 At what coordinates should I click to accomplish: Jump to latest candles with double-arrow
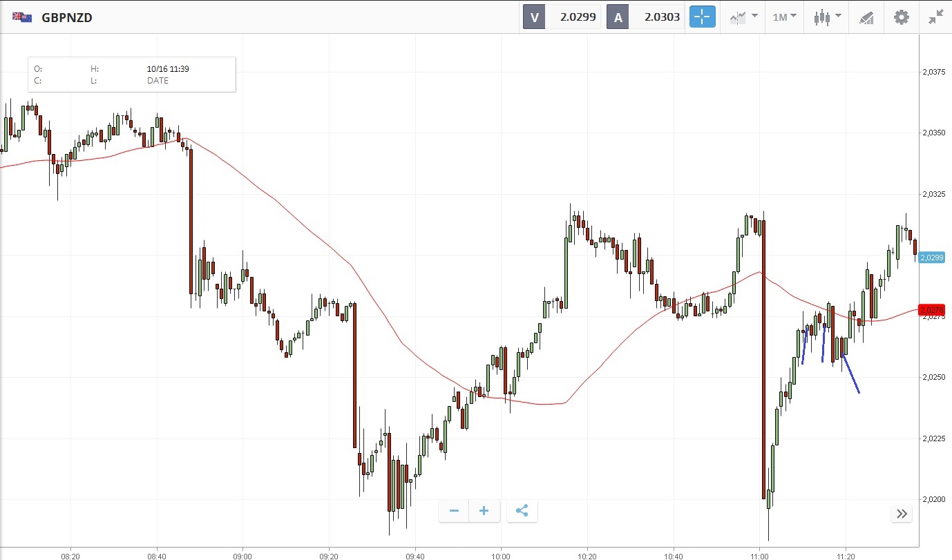902,513
